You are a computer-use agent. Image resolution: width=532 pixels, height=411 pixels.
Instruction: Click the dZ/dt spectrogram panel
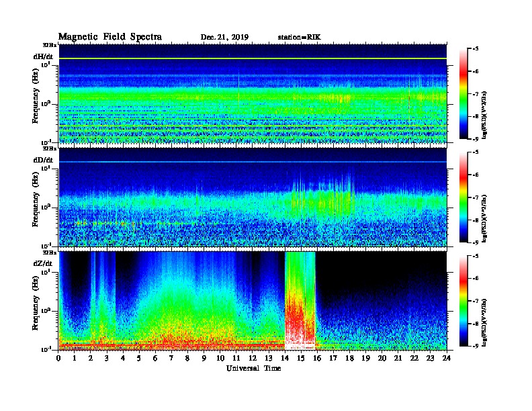[x=253, y=300]
